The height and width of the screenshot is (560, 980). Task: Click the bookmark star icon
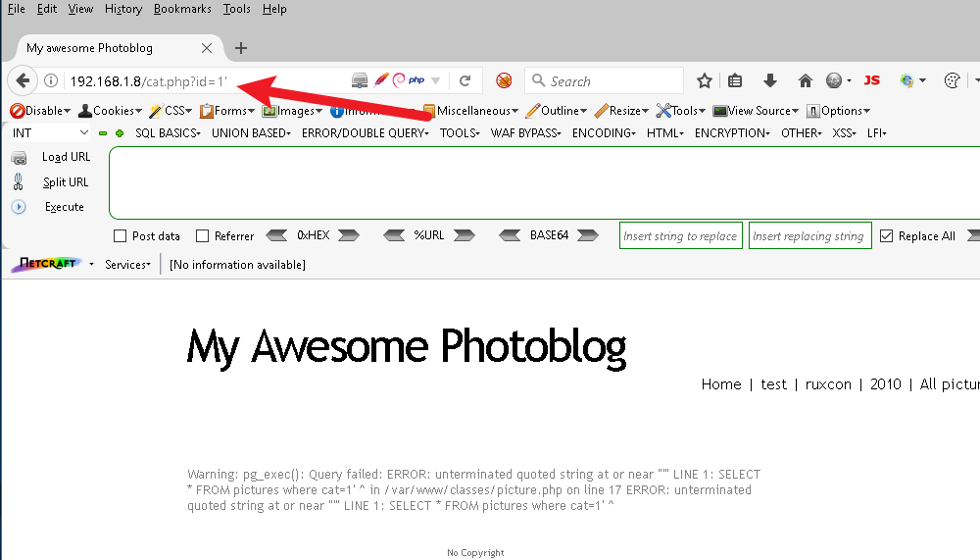point(704,81)
